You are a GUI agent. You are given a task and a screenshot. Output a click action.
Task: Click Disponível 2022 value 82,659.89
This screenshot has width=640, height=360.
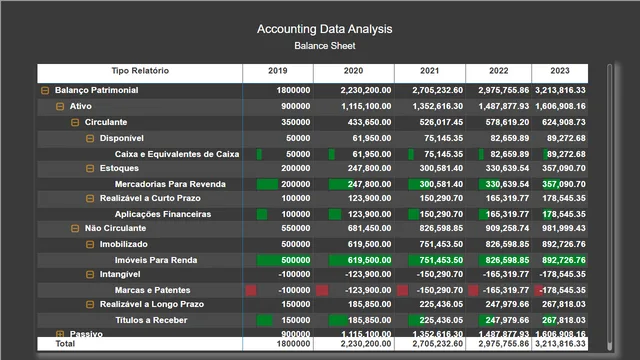510,138
